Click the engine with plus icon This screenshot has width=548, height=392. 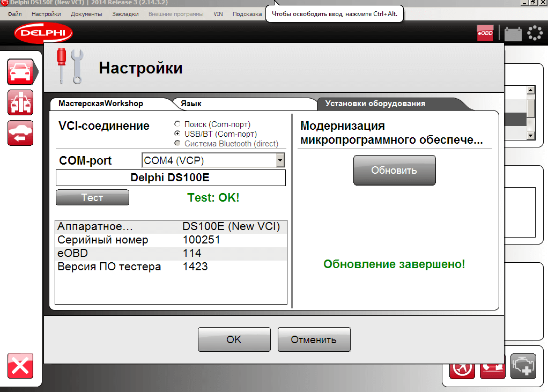[523, 366]
